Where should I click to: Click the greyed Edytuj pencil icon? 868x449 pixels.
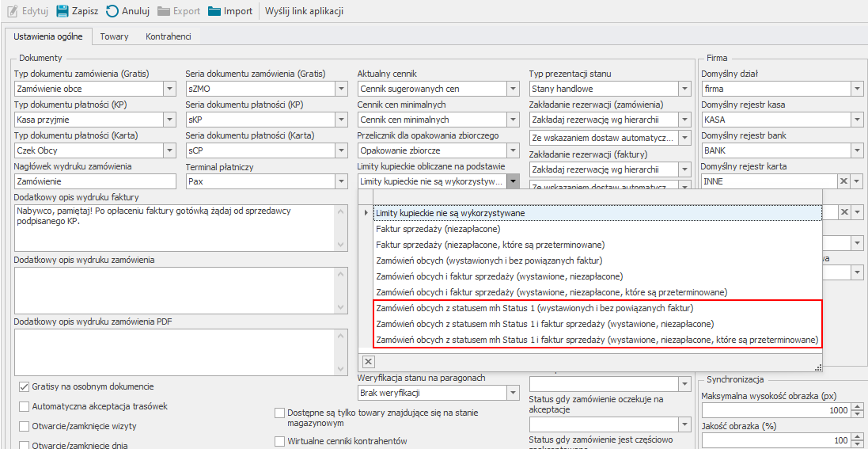point(12,11)
